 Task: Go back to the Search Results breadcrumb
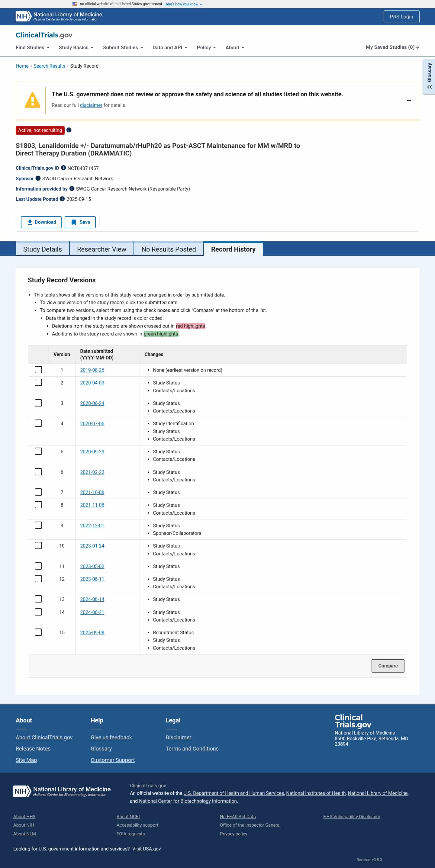49,66
